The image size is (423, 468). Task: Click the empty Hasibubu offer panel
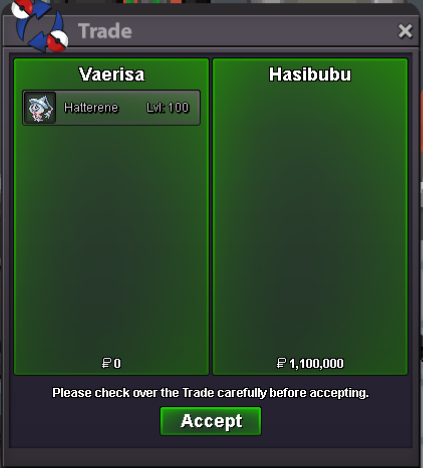310,220
